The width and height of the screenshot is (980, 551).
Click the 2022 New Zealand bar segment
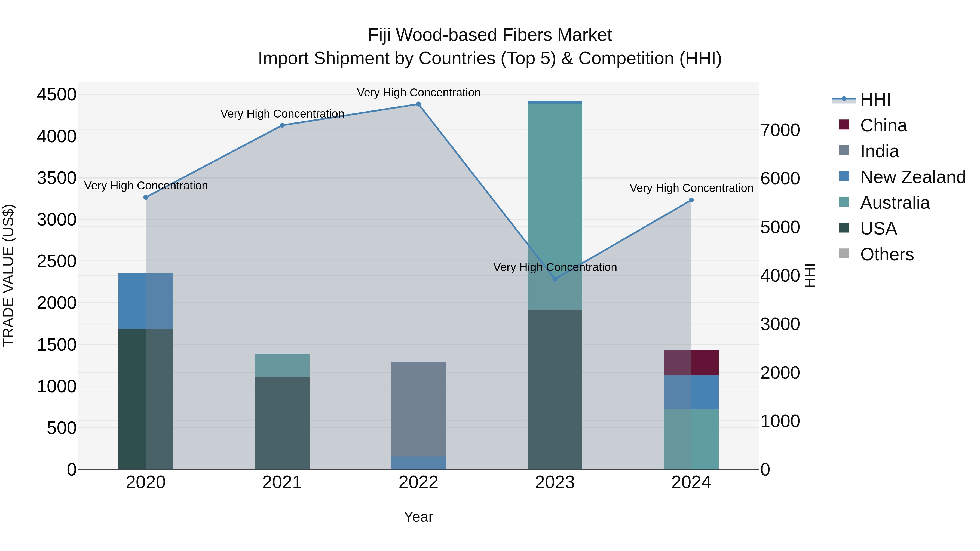[x=418, y=463]
